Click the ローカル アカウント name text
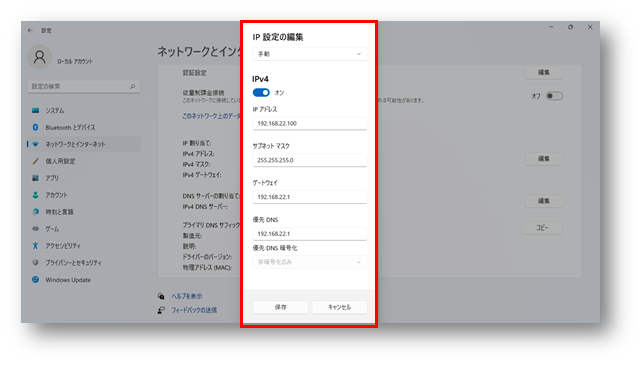The width and height of the screenshot is (642, 365). click(x=75, y=61)
